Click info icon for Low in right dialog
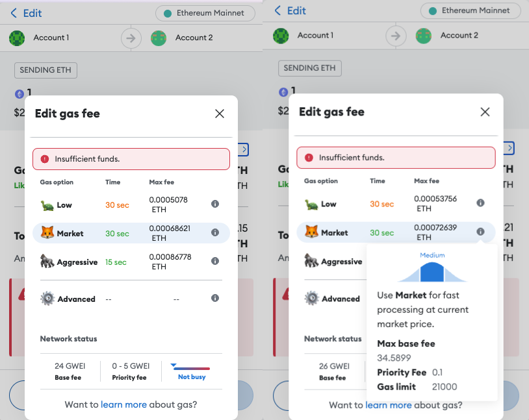This screenshot has height=420, width=529. tap(480, 203)
